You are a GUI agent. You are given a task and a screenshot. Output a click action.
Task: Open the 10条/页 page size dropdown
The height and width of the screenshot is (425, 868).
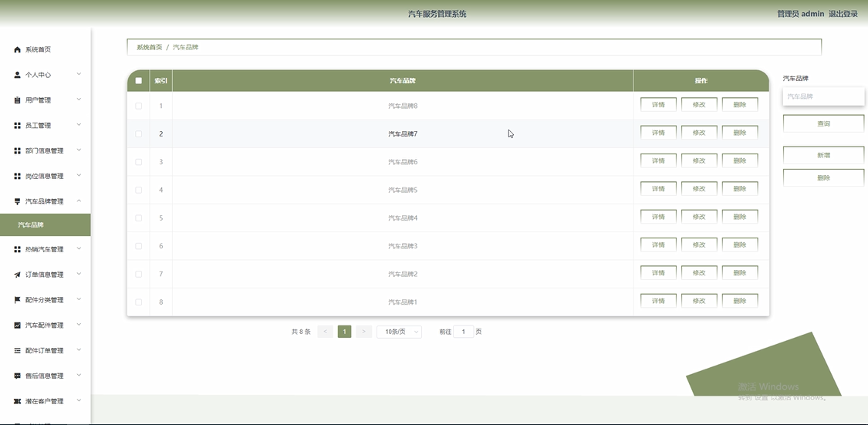coord(399,332)
